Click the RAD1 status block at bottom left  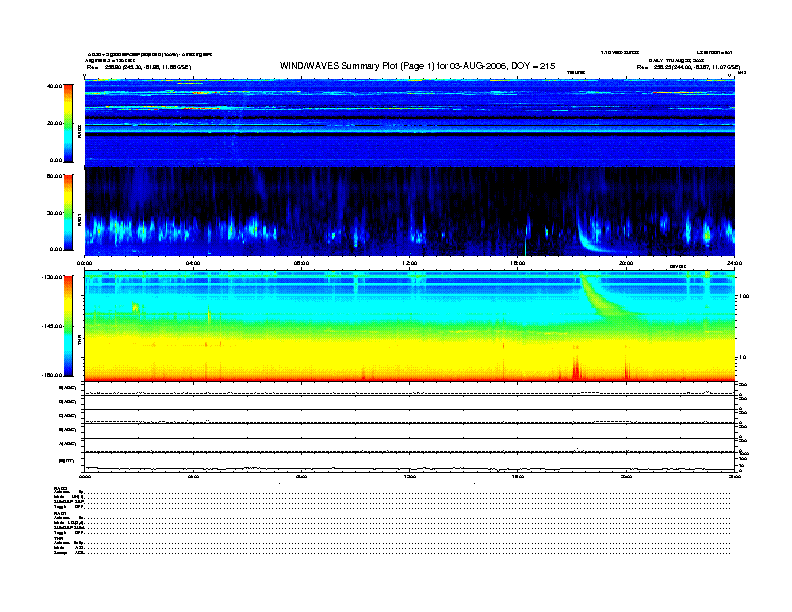[x=69, y=523]
